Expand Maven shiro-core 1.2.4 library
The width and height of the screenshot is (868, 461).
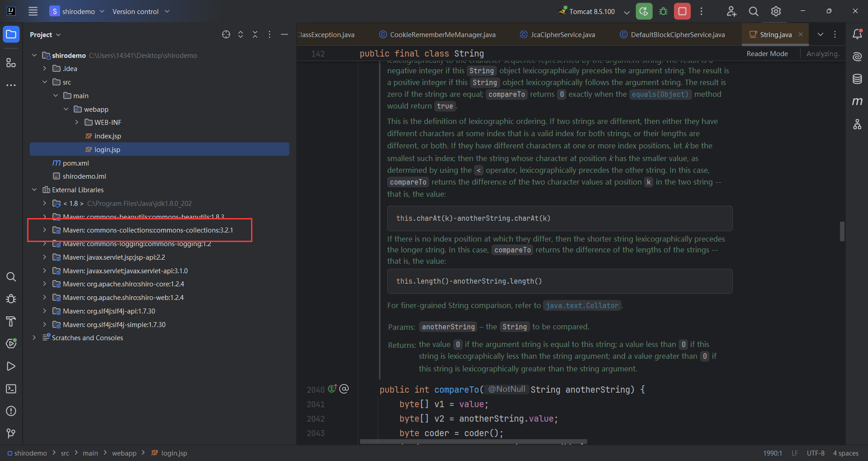45,284
